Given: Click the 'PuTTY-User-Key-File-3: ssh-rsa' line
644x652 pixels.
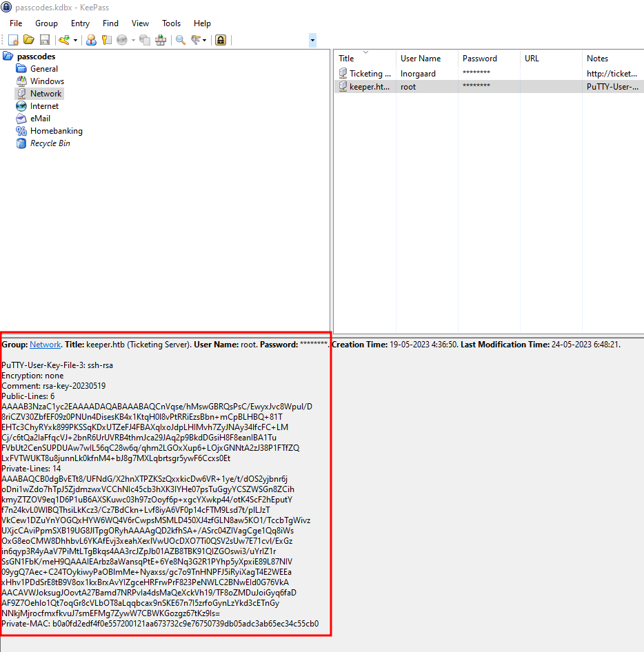Looking at the screenshot, I should click(x=57, y=365).
